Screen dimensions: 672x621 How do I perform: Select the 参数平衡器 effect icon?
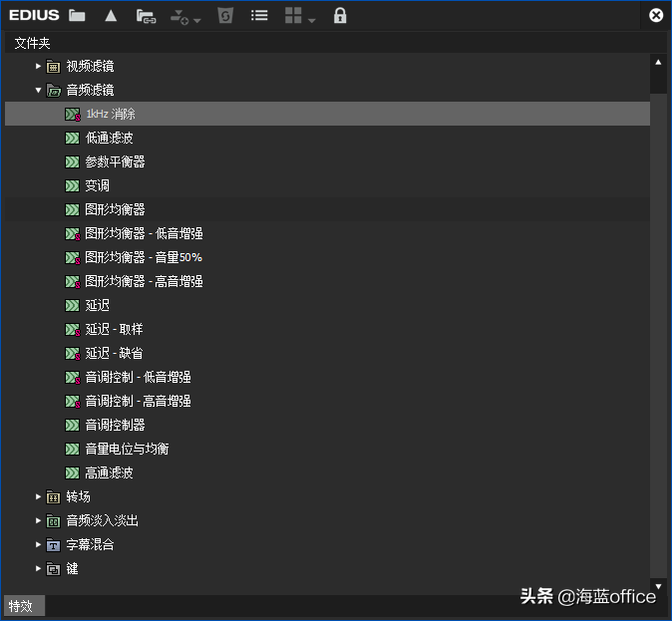point(72,161)
